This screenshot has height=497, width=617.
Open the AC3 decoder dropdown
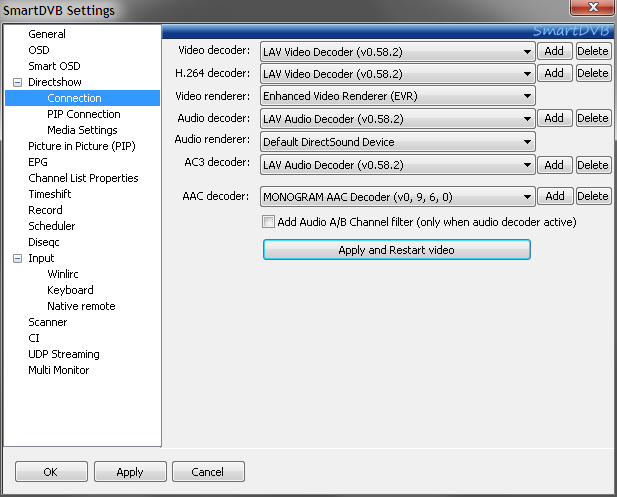click(397, 165)
